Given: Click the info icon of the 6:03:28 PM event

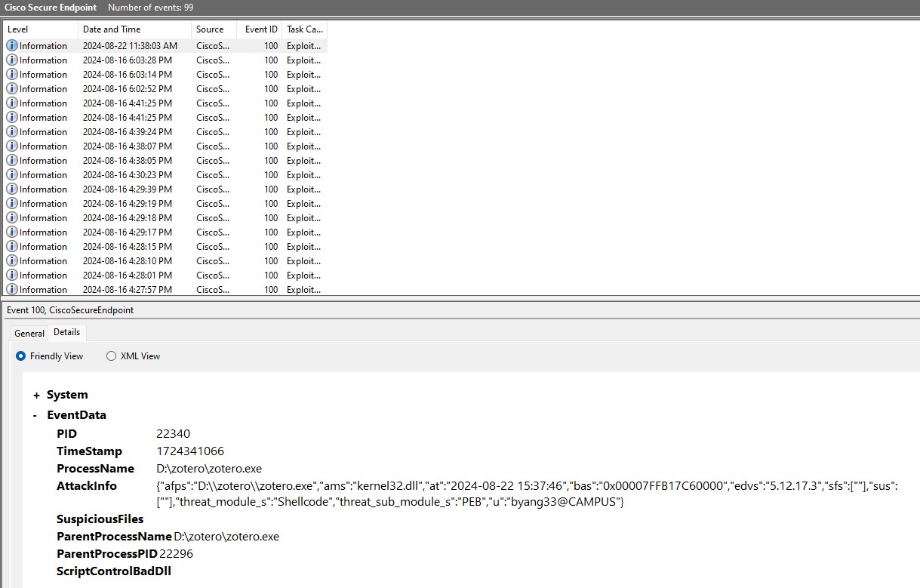Looking at the screenshot, I should tap(12, 60).
